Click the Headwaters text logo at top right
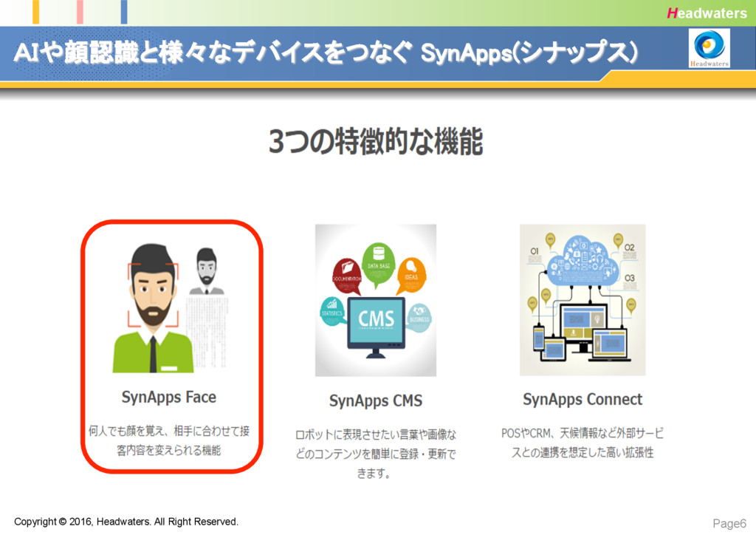This screenshot has width=756, height=535. coord(707,13)
